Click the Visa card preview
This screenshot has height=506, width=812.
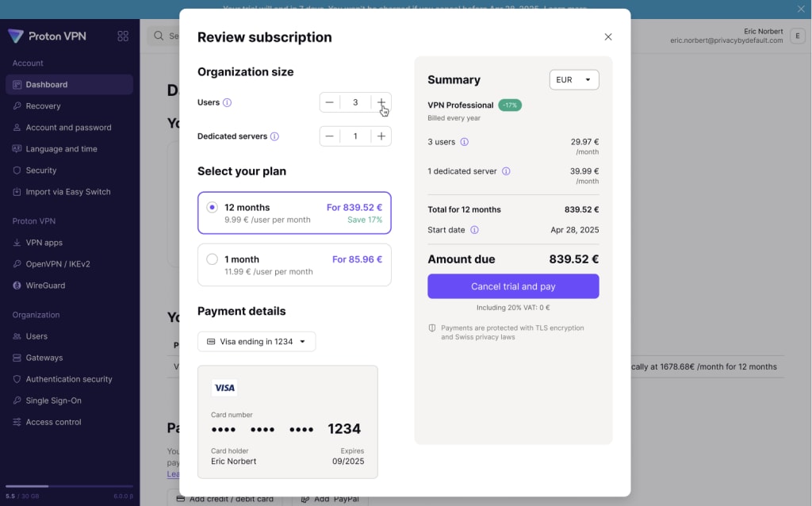[287, 422]
